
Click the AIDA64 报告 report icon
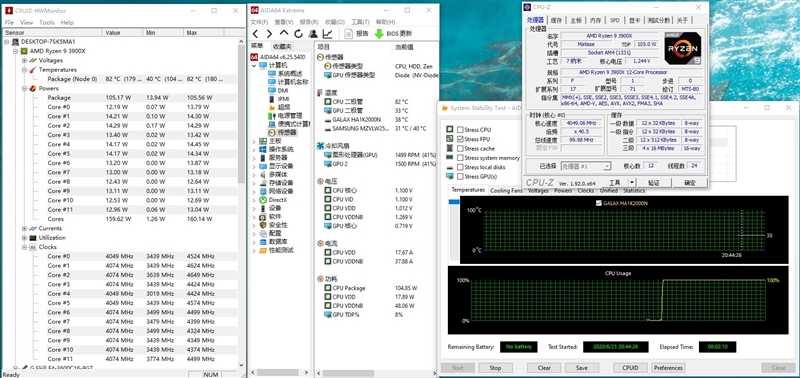tap(349, 34)
